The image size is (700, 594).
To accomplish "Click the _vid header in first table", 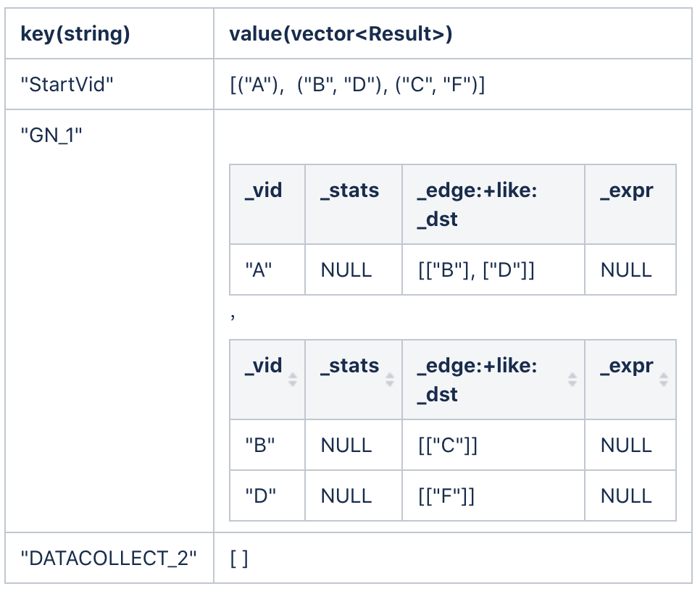I will pyautogui.click(x=267, y=204).
